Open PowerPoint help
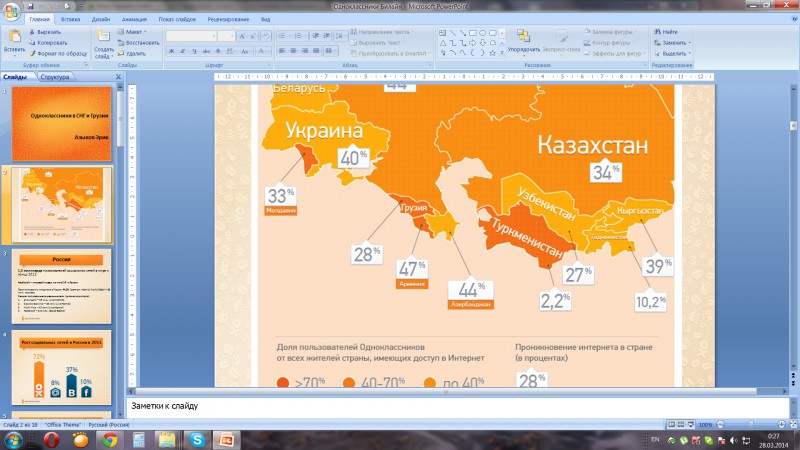Viewport: 800px width, 450px height. point(794,19)
